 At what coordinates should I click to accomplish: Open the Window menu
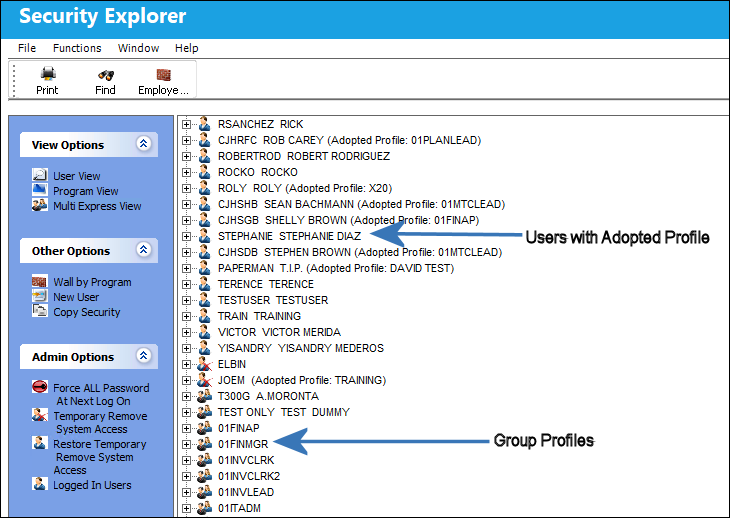(138, 48)
